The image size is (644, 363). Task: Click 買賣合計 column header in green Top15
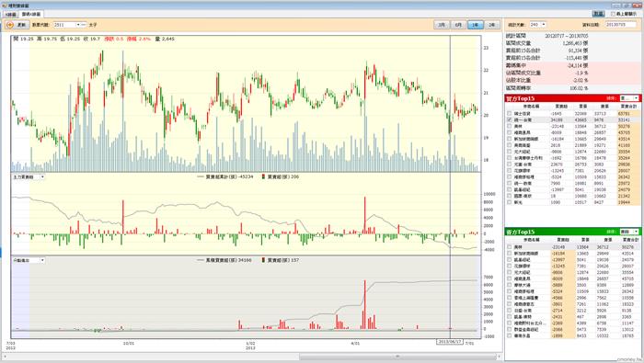coord(630,240)
